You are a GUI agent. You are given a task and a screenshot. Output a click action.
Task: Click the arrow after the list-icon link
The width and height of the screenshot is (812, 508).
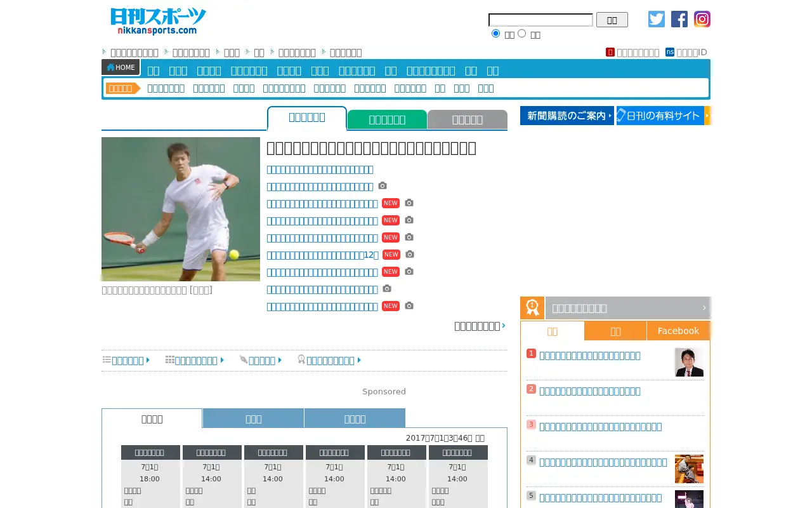click(148, 360)
